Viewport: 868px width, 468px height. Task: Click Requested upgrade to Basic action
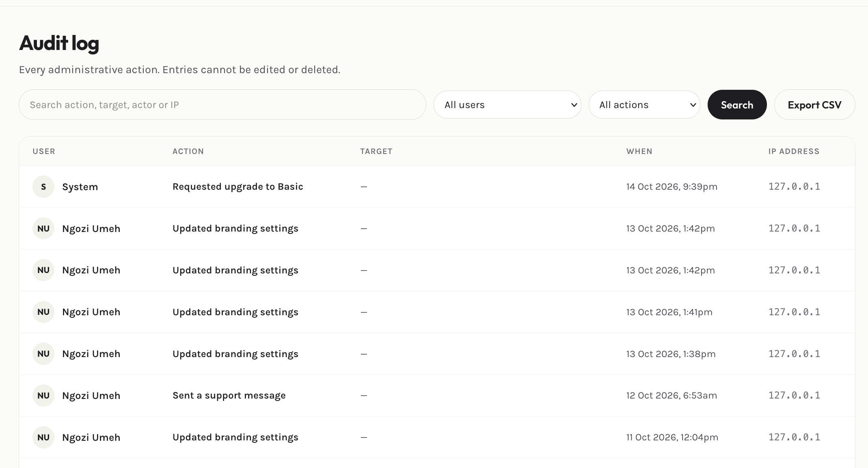click(x=238, y=186)
